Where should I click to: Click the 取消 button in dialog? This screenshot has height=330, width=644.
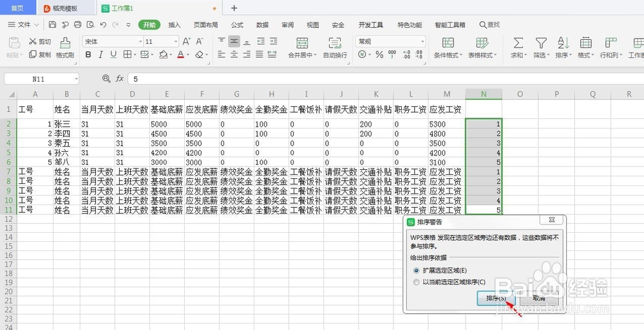click(539, 298)
